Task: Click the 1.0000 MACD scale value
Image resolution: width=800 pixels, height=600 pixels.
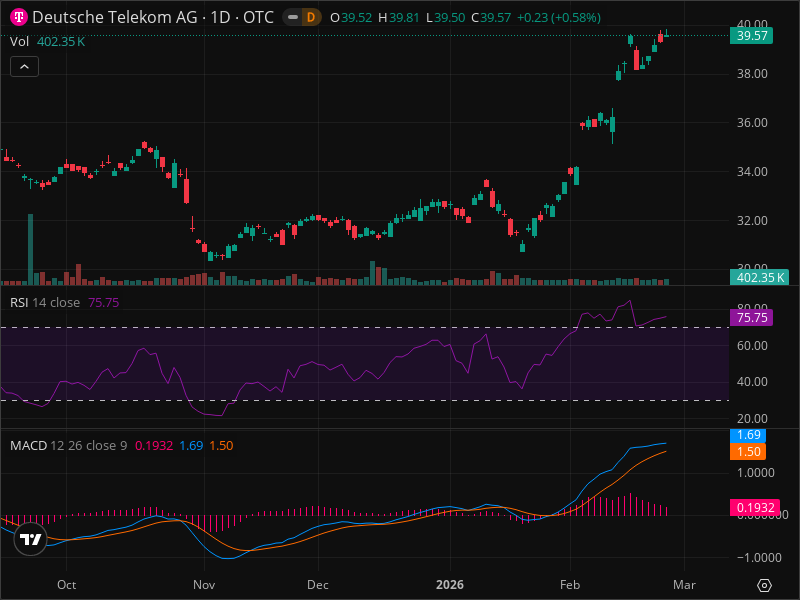Action: tap(756, 472)
